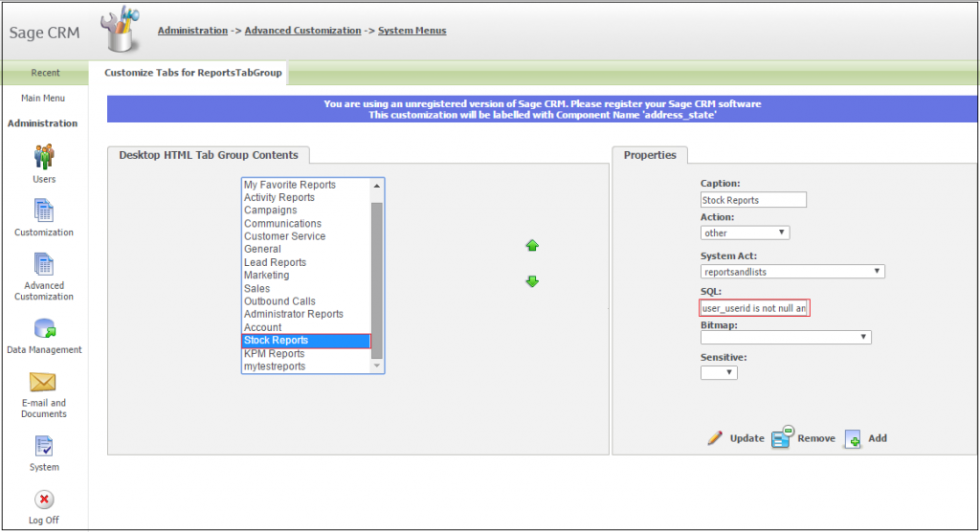
Task: Select Administrator Reports in tab list
Action: (x=306, y=314)
